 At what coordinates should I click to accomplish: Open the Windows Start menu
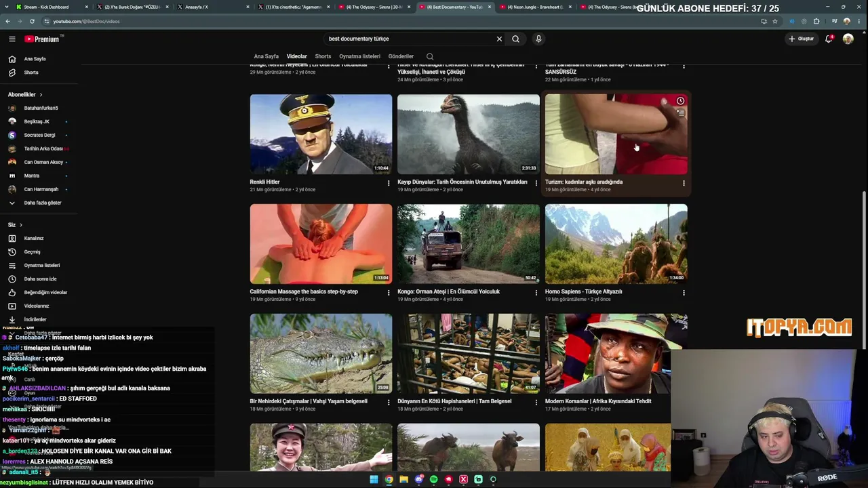(x=374, y=479)
